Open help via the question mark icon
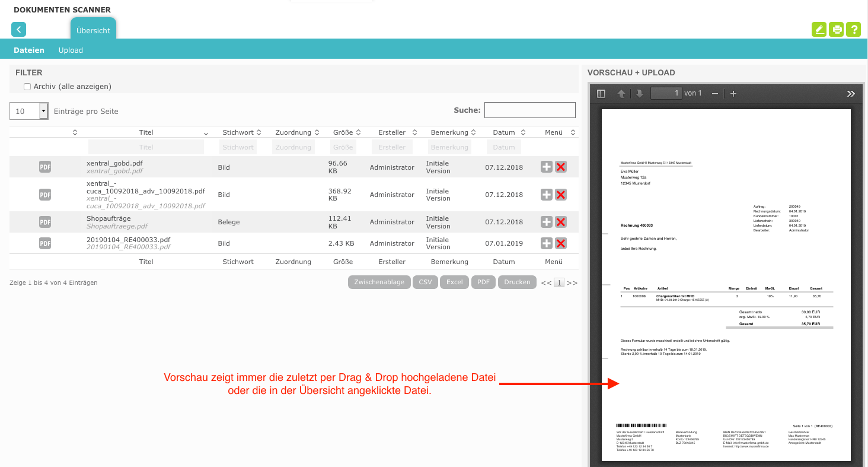 click(853, 29)
